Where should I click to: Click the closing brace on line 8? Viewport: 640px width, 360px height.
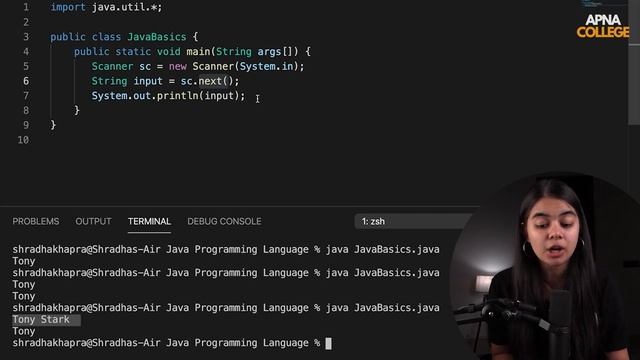click(x=77, y=111)
